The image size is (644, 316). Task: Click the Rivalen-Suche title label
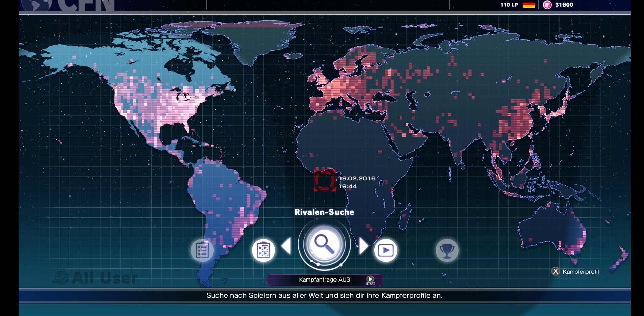pos(324,212)
